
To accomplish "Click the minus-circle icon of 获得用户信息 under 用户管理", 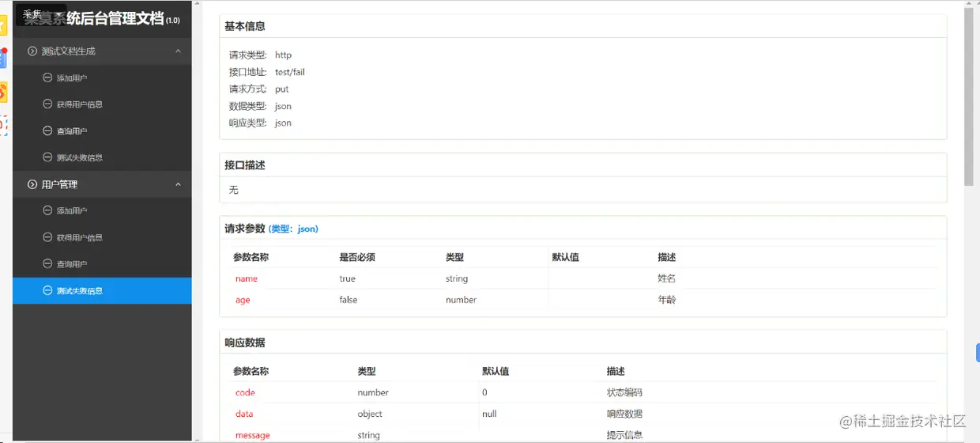I will [47, 237].
